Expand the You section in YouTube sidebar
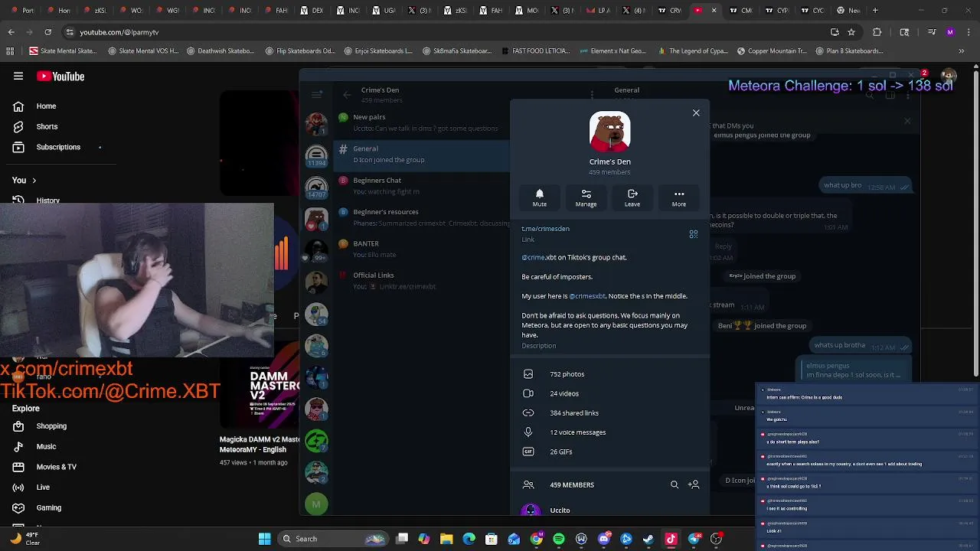This screenshot has width=980, height=551. click(24, 180)
